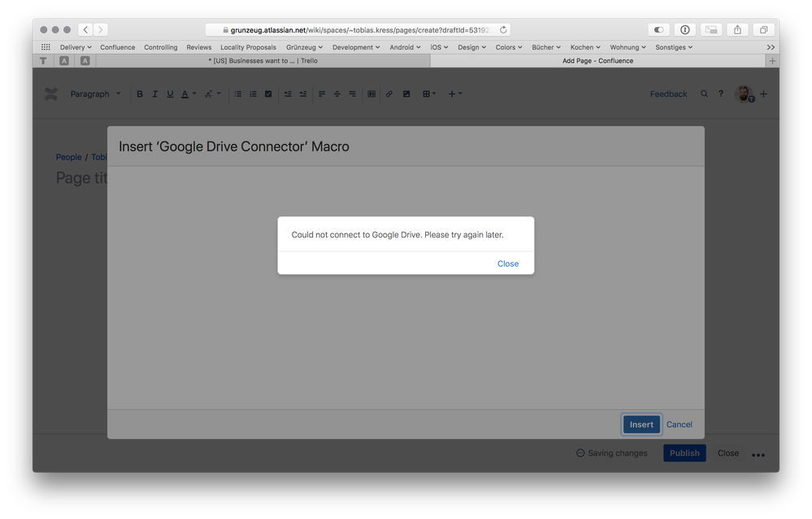Apply center alignment from the toolbar
The image size is (812, 519).
click(x=336, y=94)
